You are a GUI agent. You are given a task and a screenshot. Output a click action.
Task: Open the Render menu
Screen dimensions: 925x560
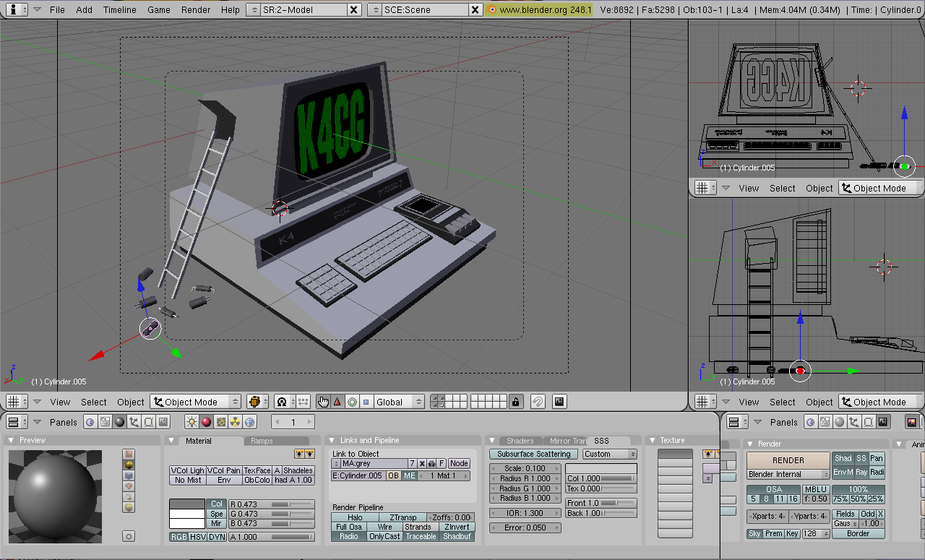pyautogui.click(x=196, y=9)
